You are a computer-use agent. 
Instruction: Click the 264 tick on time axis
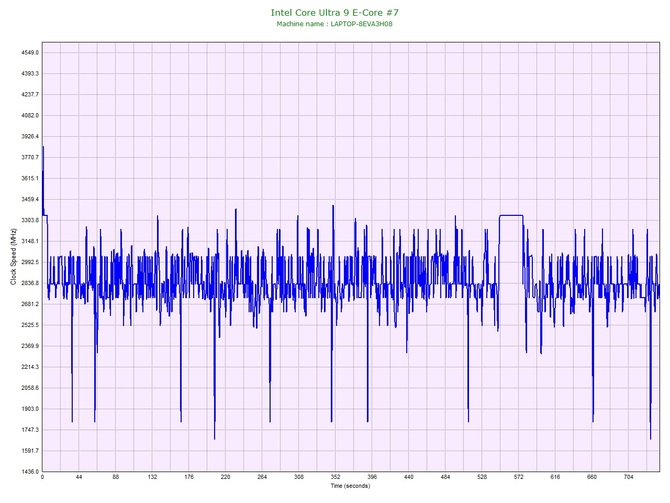[262, 477]
